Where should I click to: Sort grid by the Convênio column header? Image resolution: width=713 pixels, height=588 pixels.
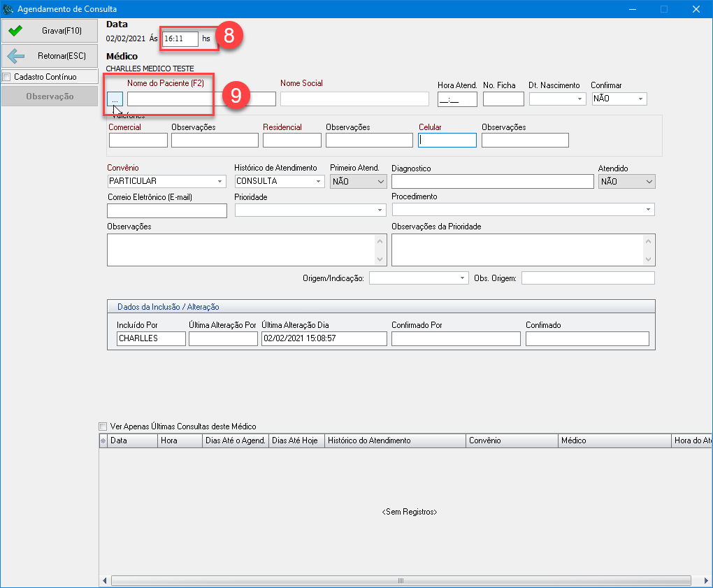512,440
